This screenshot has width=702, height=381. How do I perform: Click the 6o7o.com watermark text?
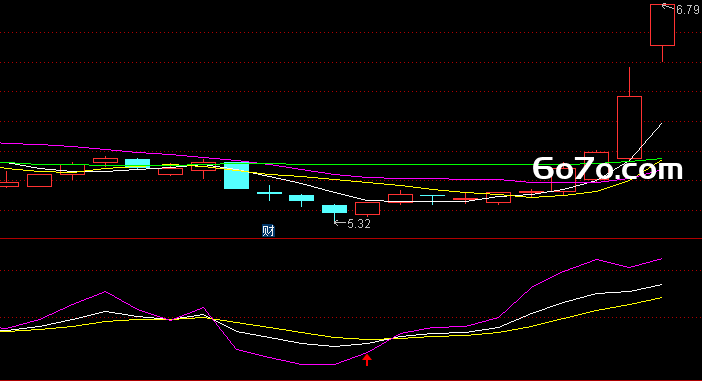[608, 169]
